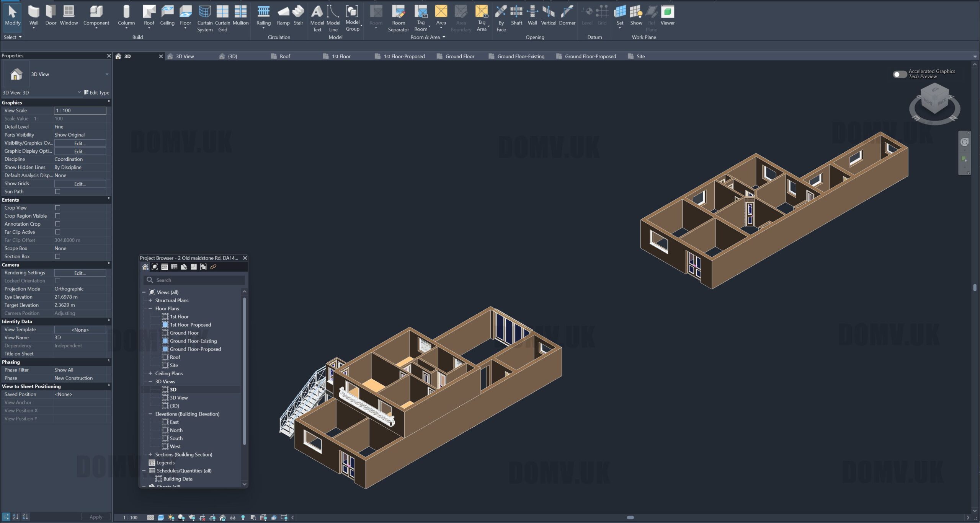Expand the Ceiling Plans tree node
This screenshot has height=523, width=980.
pyautogui.click(x=150, y=373)
